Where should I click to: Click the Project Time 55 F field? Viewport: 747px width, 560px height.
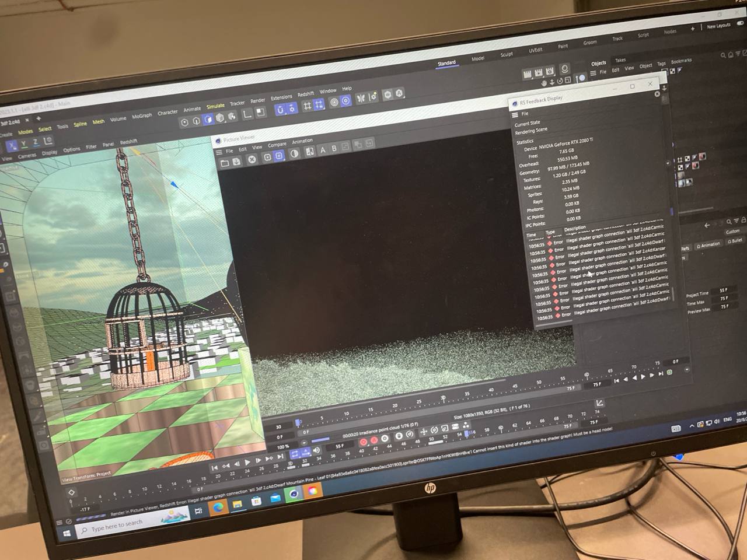(x=724, y=290)
